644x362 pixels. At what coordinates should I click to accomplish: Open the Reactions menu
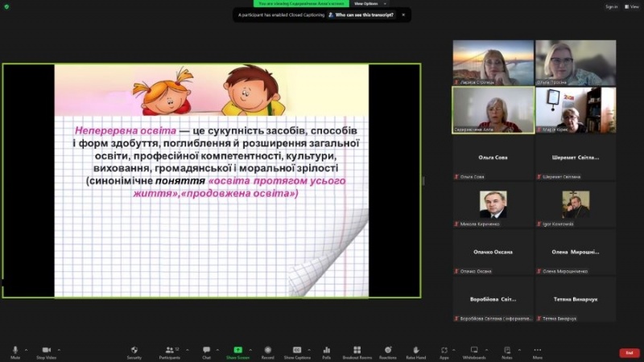coord(388,352)
